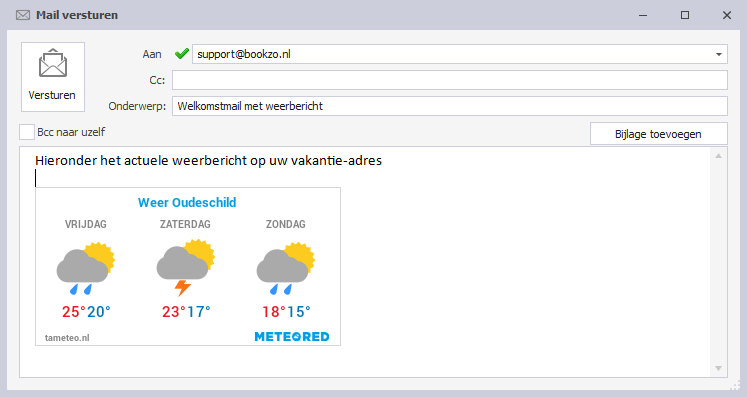Click the 25° 20° temperature for Vrijdag
Screen dimensions: 747x397
click(86, 312)
